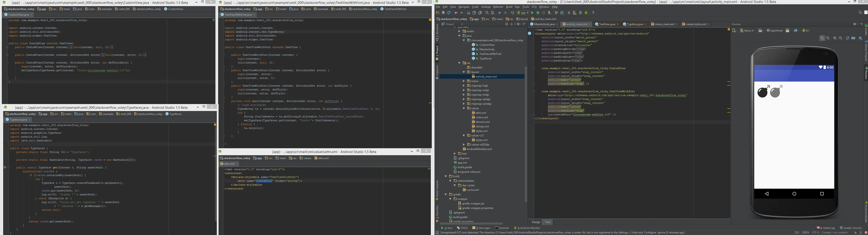868x235 pixels.
Task: Open the Terminal tool window
Action: pyautogui.click(x=502, y=228)
